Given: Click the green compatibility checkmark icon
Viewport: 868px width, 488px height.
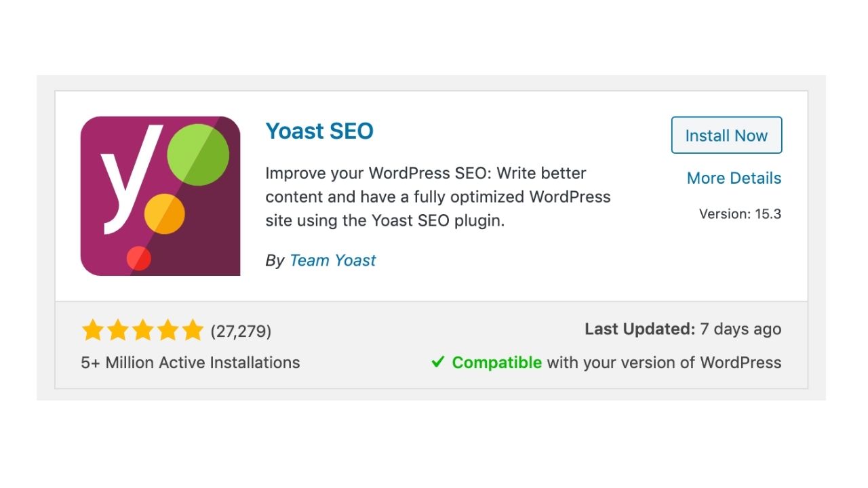Looking at the screenshot, I should point(438,363).
